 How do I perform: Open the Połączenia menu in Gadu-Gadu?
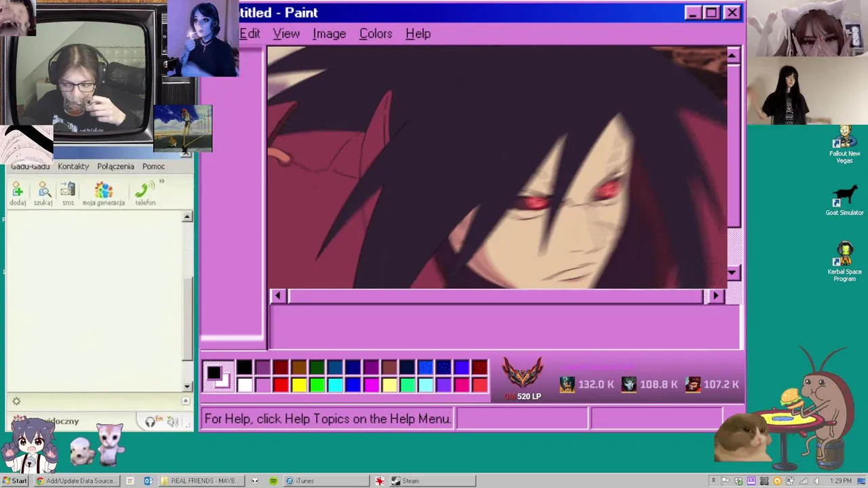(x=115, y=166)
